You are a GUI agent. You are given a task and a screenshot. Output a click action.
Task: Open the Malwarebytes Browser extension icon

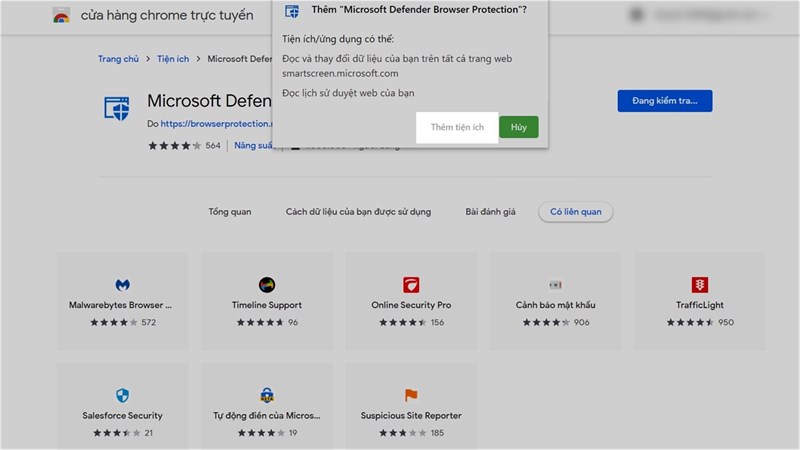pyautogui.click(x=122, y=285)
